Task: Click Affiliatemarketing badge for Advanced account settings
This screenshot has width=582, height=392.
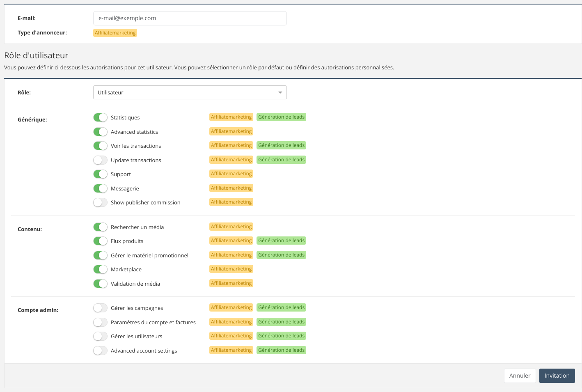Action: coord(231,350)
